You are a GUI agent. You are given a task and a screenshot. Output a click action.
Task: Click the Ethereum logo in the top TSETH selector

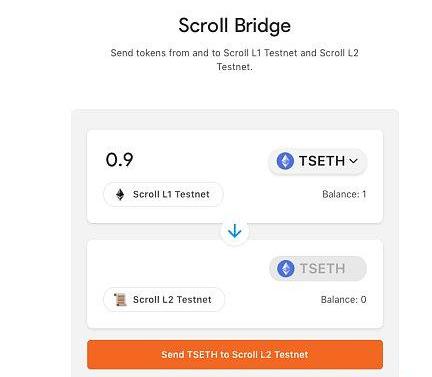click(285, 161)
